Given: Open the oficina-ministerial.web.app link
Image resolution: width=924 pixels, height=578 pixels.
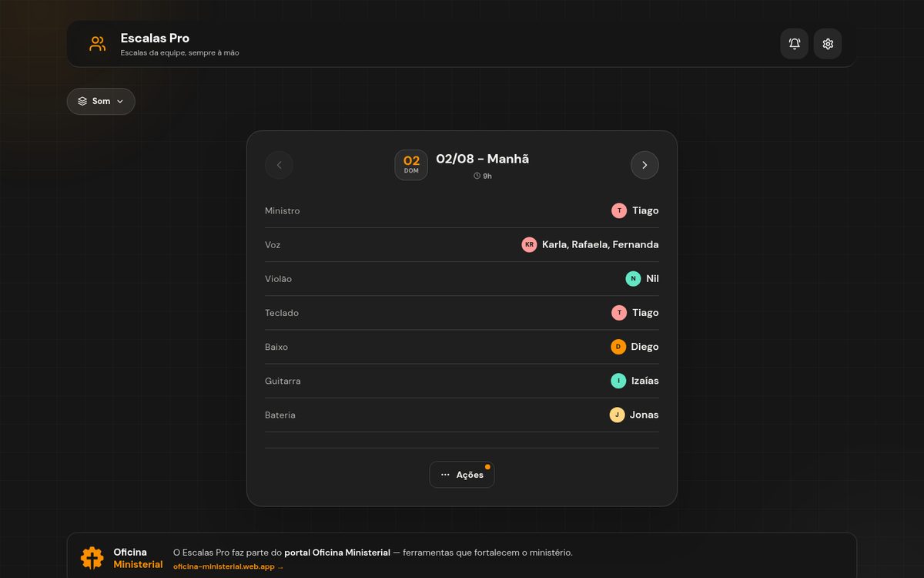Looking at the screenshot, I should (x=229, y=567).
